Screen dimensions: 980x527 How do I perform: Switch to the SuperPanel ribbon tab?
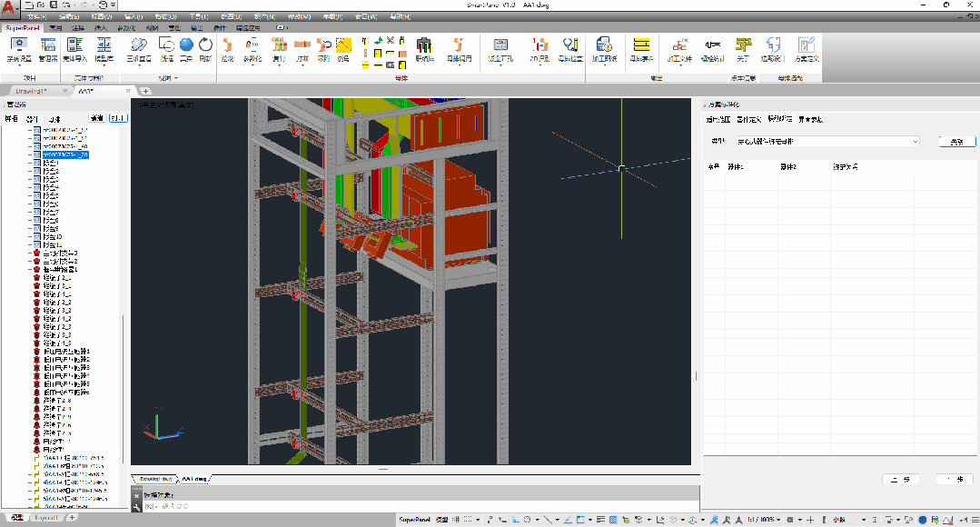pyautogui.click(x=23, y=28)
